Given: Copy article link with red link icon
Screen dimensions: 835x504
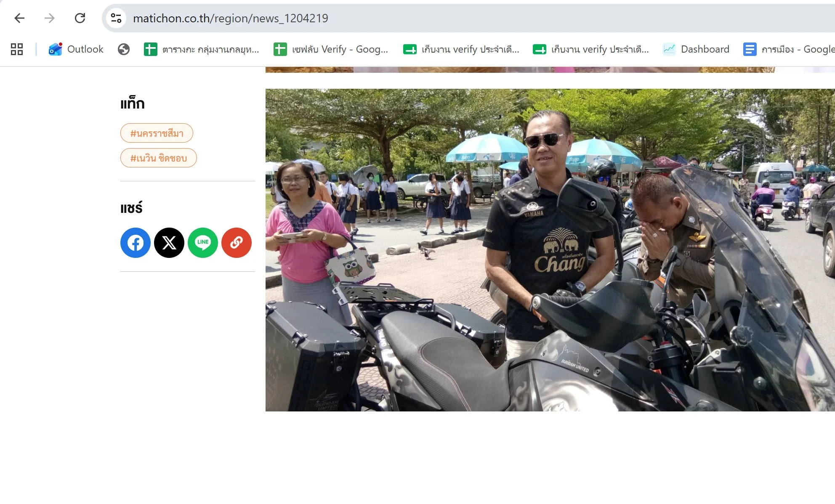Looking at the screenshot, I should (237, 243).
